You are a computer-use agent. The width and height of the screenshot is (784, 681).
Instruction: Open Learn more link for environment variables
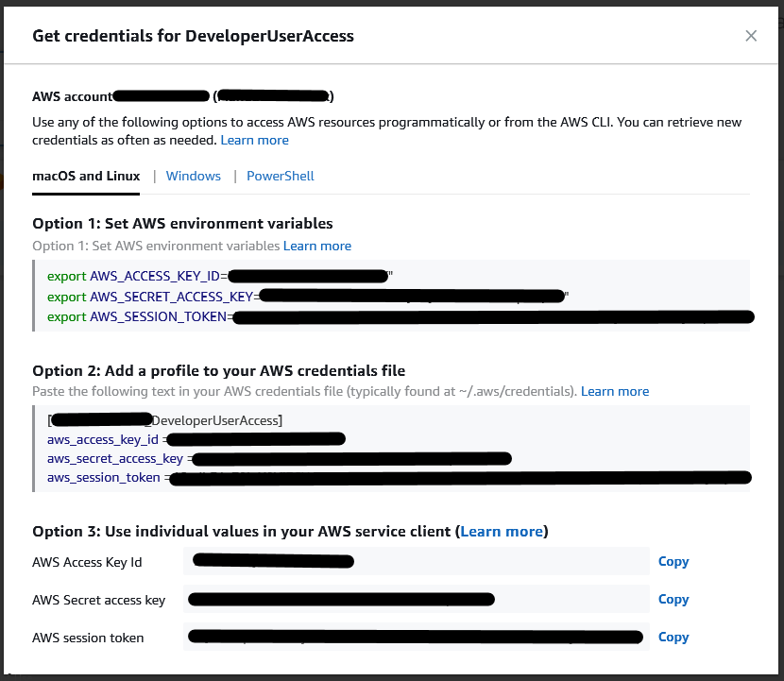(317, 246)
